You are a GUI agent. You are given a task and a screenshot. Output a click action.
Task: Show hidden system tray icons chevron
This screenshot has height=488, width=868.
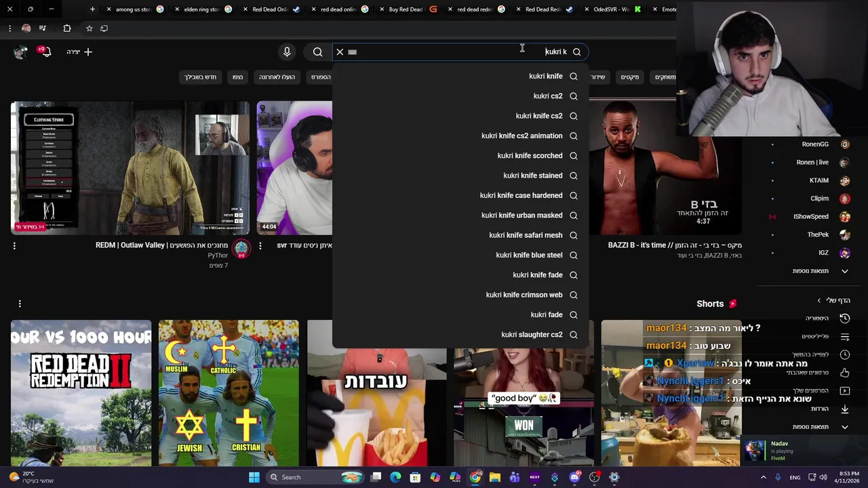[x=763, y=477]
